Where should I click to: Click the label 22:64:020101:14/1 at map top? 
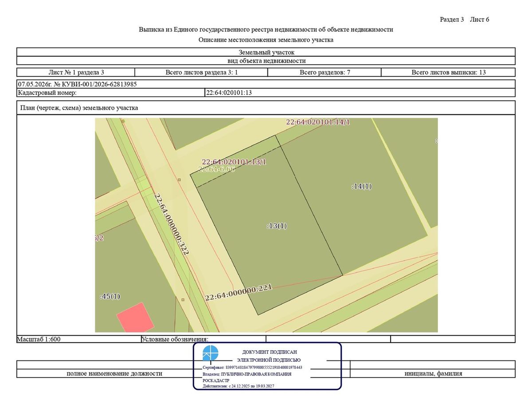tap(318, 122)
